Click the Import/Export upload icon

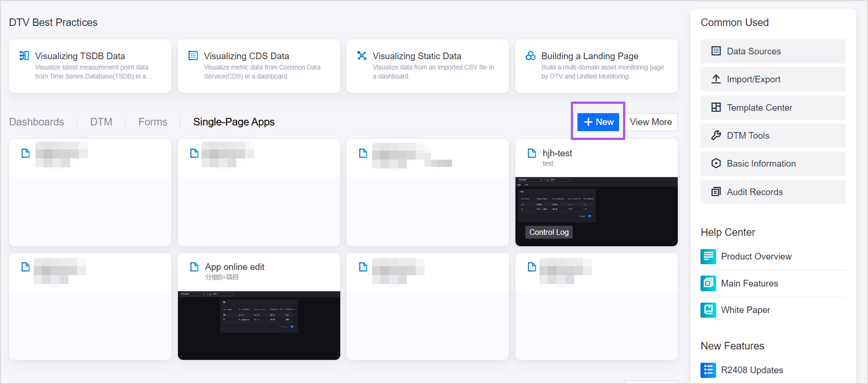click(x=716, y=79)
